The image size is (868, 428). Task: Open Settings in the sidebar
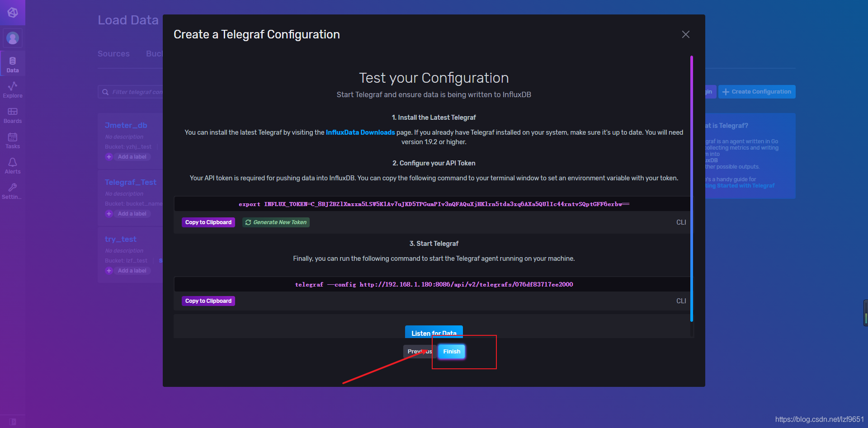13,191
